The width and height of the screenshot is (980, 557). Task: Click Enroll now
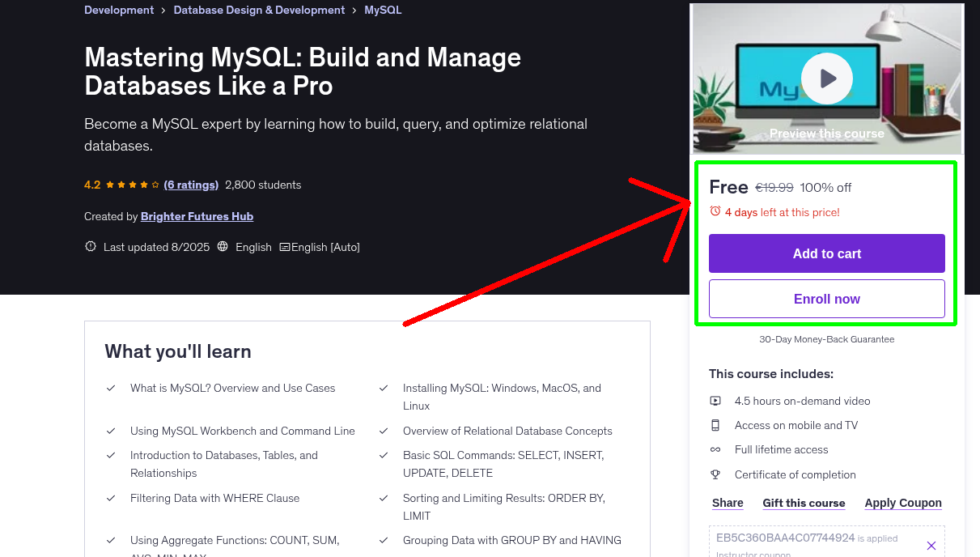[826, 299]
